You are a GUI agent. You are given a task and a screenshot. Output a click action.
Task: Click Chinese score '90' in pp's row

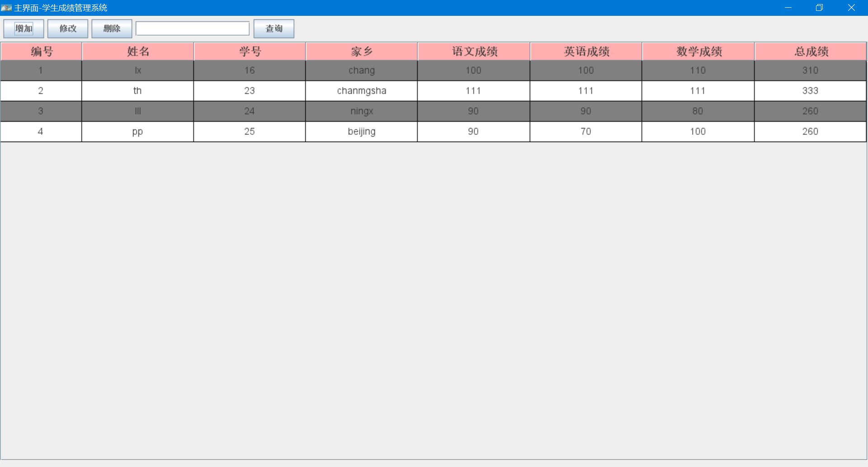(473, 132)
